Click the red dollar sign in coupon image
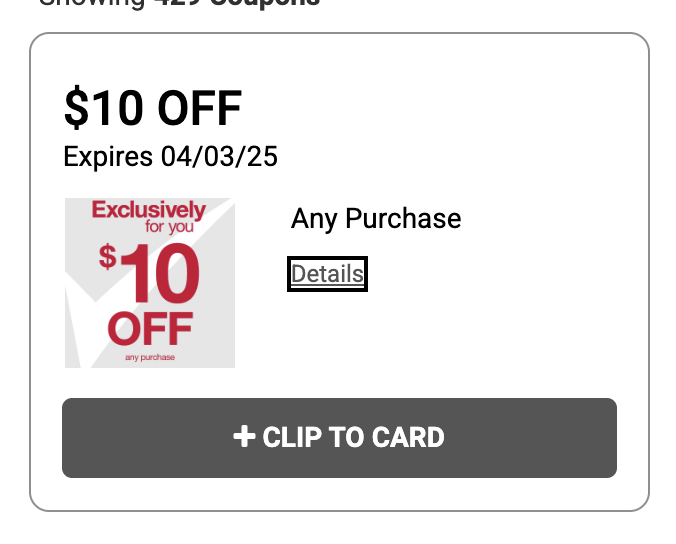 108,256
